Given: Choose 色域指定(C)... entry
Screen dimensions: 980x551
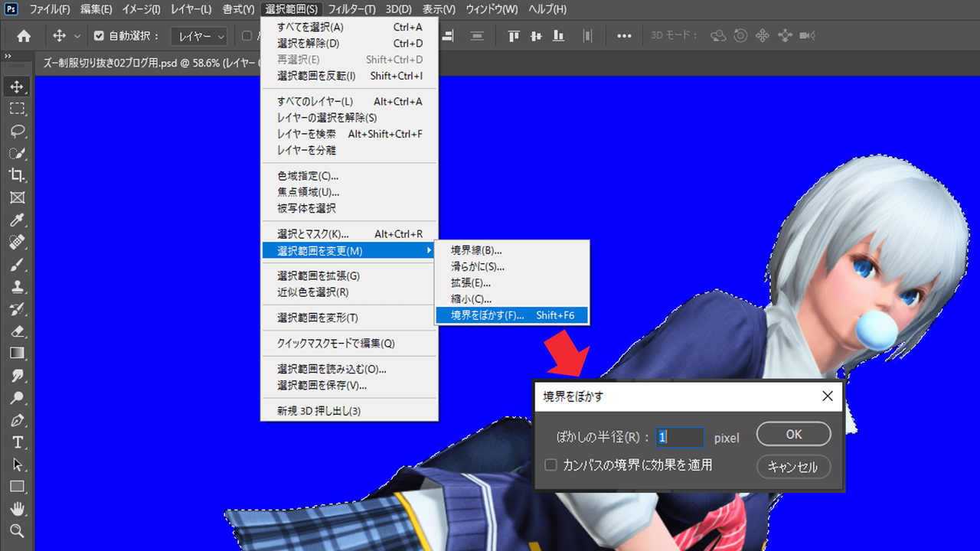Looking at the screenshot, I should 349,175.
